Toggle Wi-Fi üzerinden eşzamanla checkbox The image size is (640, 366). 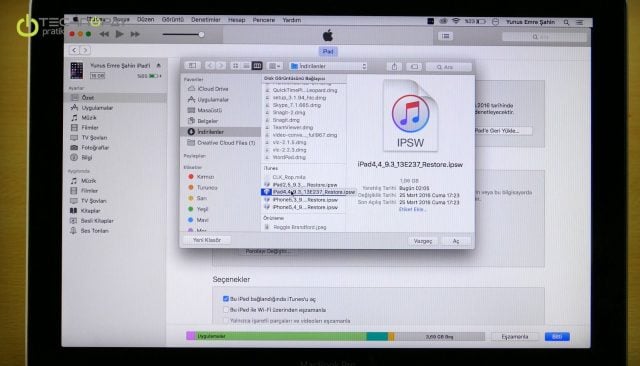tap(226, 310)
